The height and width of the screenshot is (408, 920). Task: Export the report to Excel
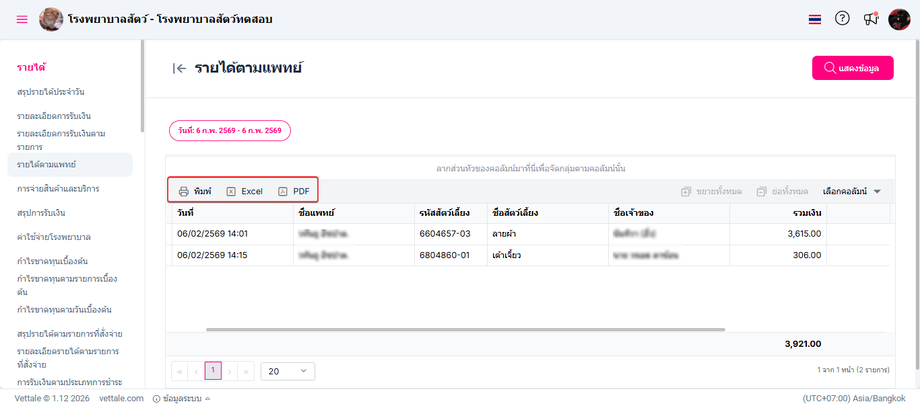click(245, 191)
